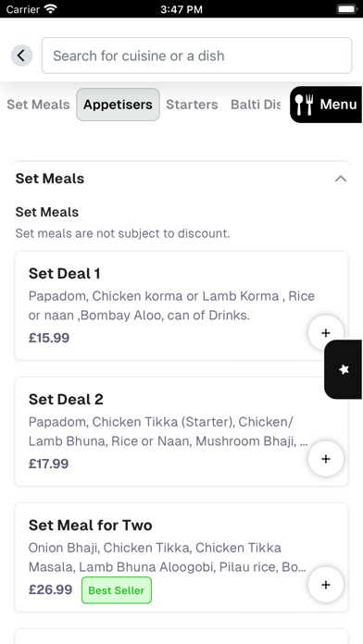Collapse the Set Meals section chevron
The height and width of the screenshot is (644, 363).
point(341,179)
